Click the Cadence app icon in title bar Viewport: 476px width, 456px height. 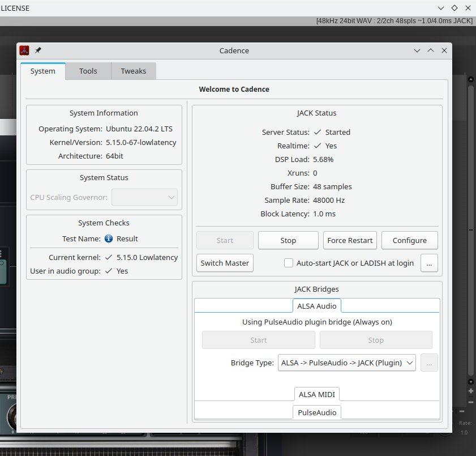[24, 50]
